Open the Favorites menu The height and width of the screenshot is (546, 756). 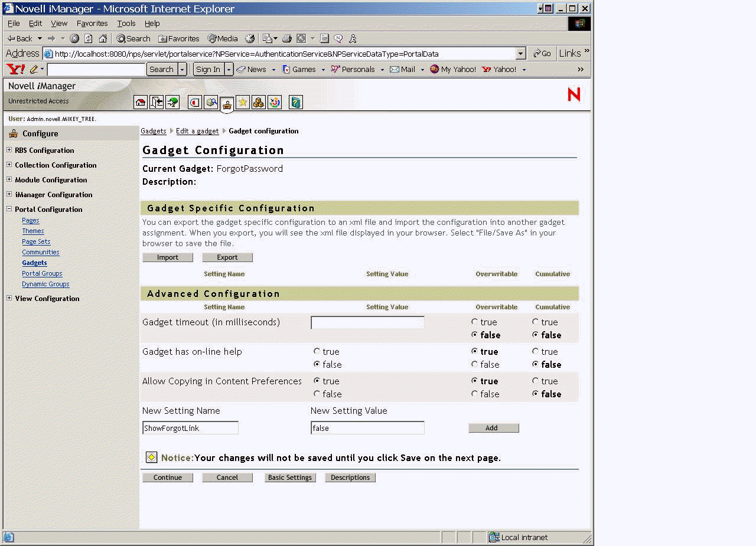tap(92, 23)
